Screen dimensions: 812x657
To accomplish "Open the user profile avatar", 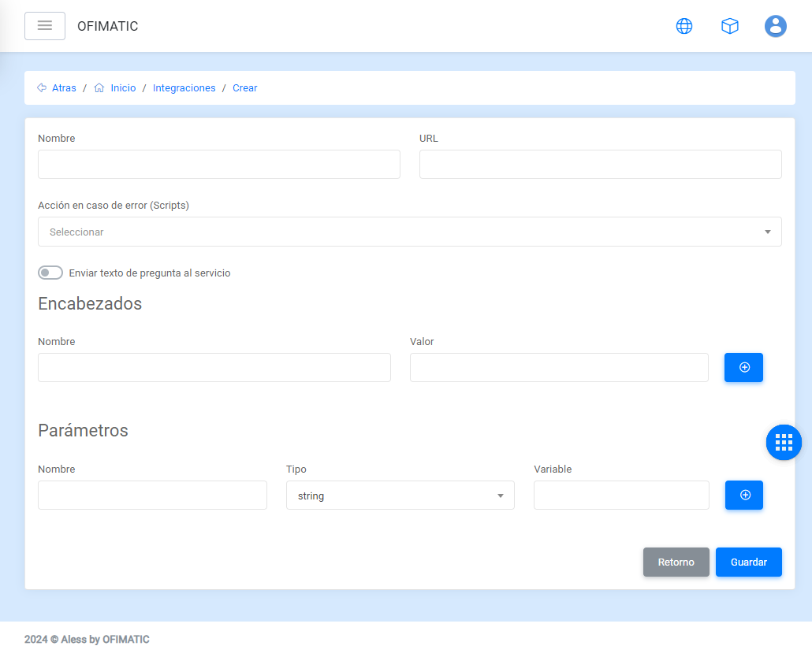I will pyautogui.click(x=776, y=26).
